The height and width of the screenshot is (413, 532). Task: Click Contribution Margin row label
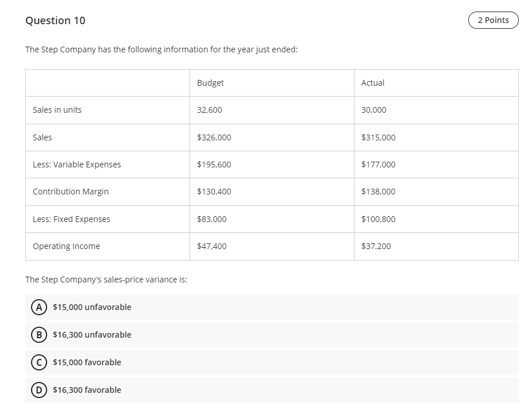[71, 192]
